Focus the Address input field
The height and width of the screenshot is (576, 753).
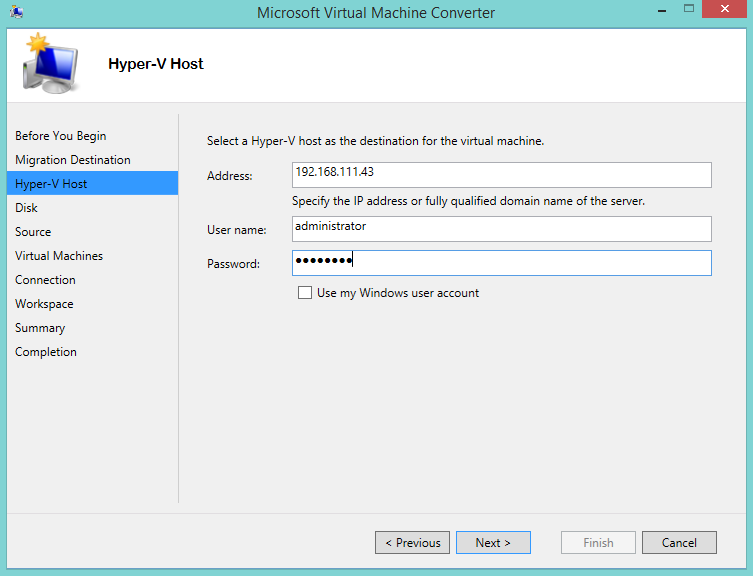click(501, 175)
